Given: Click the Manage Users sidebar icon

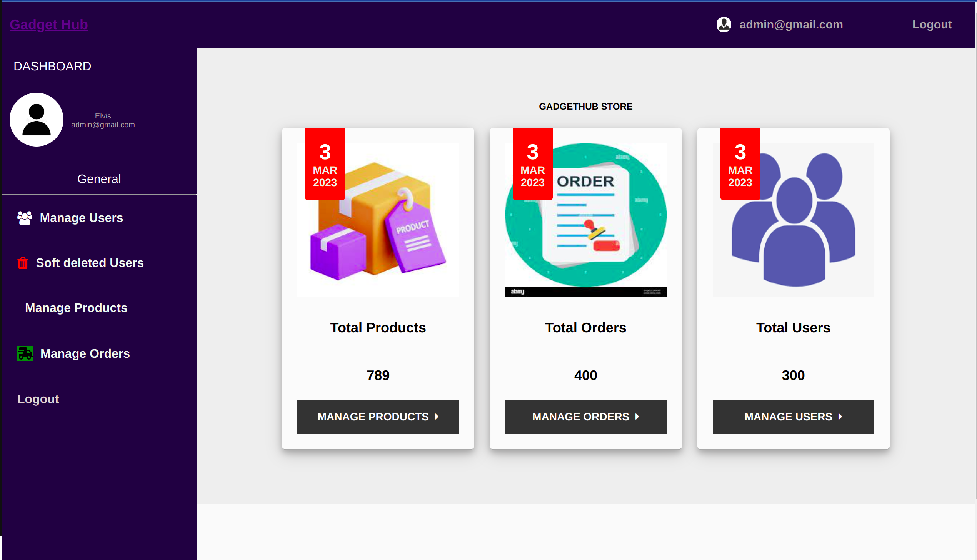Looking at the screenshot, I should click(x=25, y=217).
